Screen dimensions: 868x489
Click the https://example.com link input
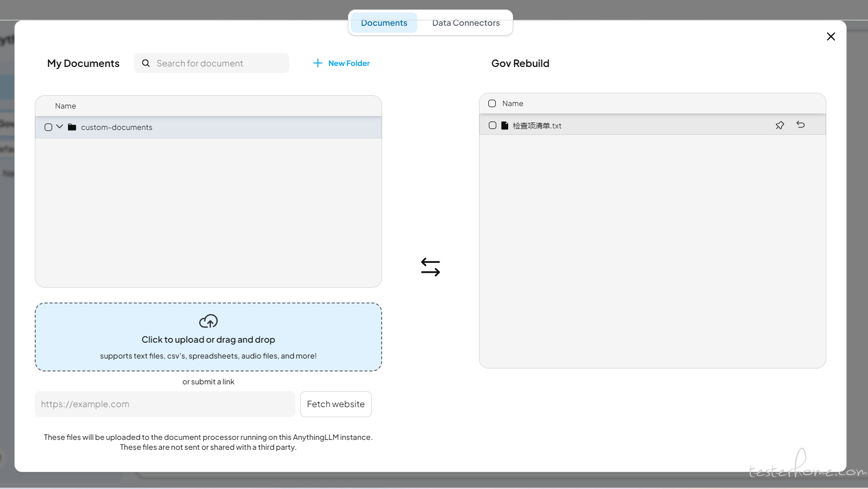tap(165, 404)
